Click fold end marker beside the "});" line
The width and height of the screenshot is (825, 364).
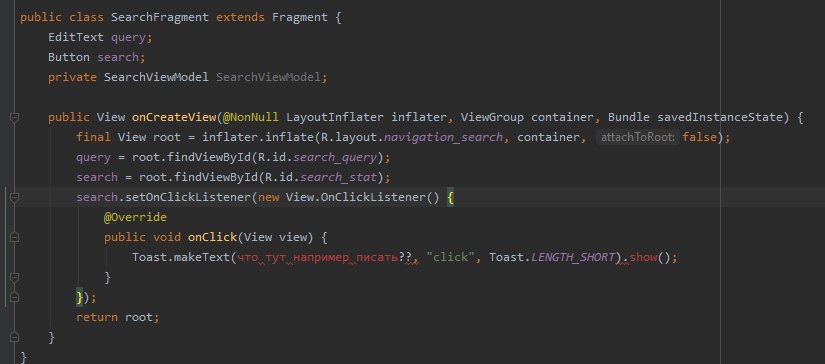coord(14,297)
